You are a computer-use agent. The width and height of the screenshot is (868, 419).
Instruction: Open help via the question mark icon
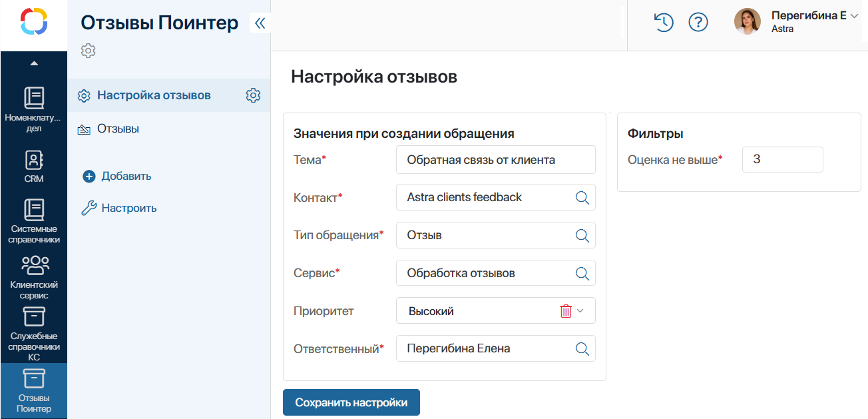(x=698, y=22)
